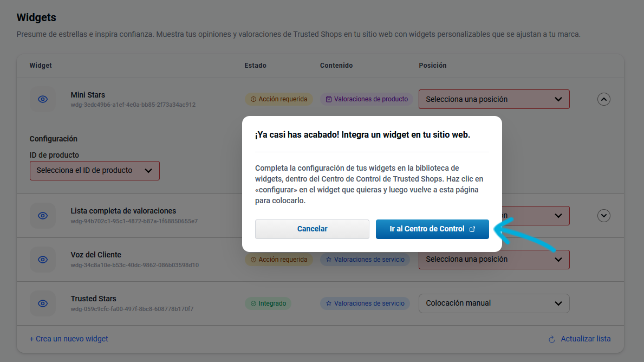Click the Acción requerida badge for Mini Stars
This screenshot has width=644, height=362.
(x=279, y=99)
